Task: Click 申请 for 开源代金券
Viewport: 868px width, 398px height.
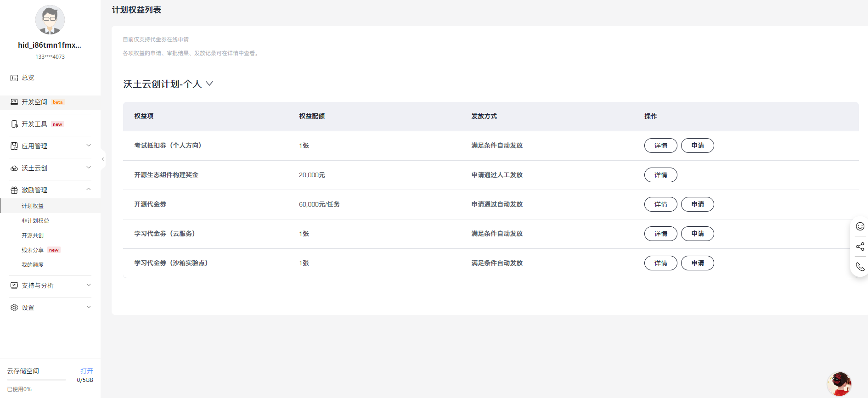Action: (697, 204)
